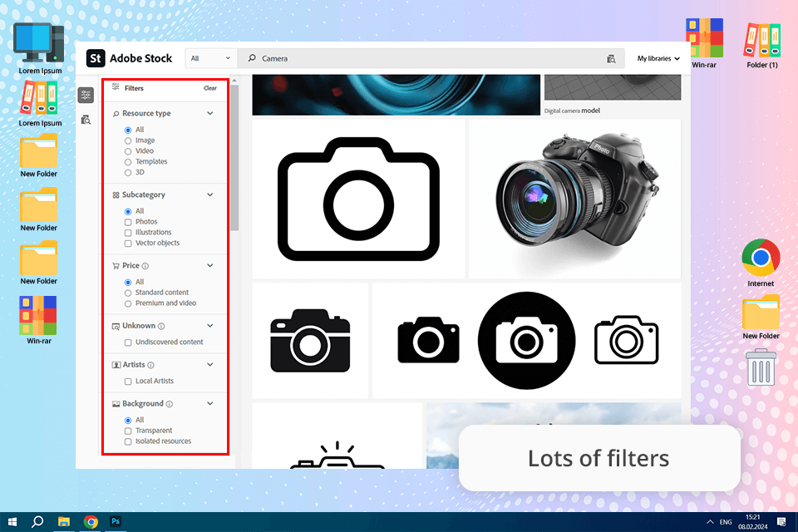Screen dimensions: 798x532
Task: Select Video resource type radio
Action: (128, 152)
